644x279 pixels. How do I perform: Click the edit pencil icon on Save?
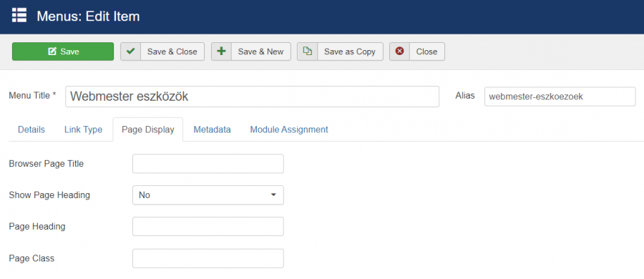52,52
